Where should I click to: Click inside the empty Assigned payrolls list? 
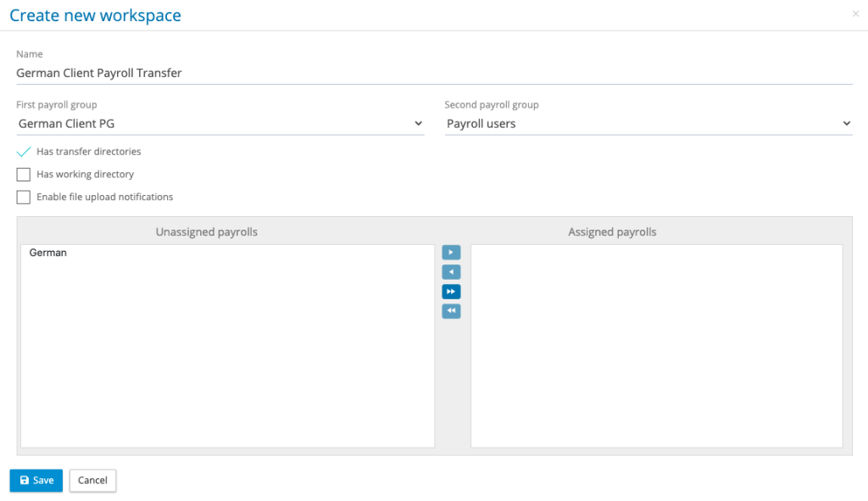click(x=657, y=346)
